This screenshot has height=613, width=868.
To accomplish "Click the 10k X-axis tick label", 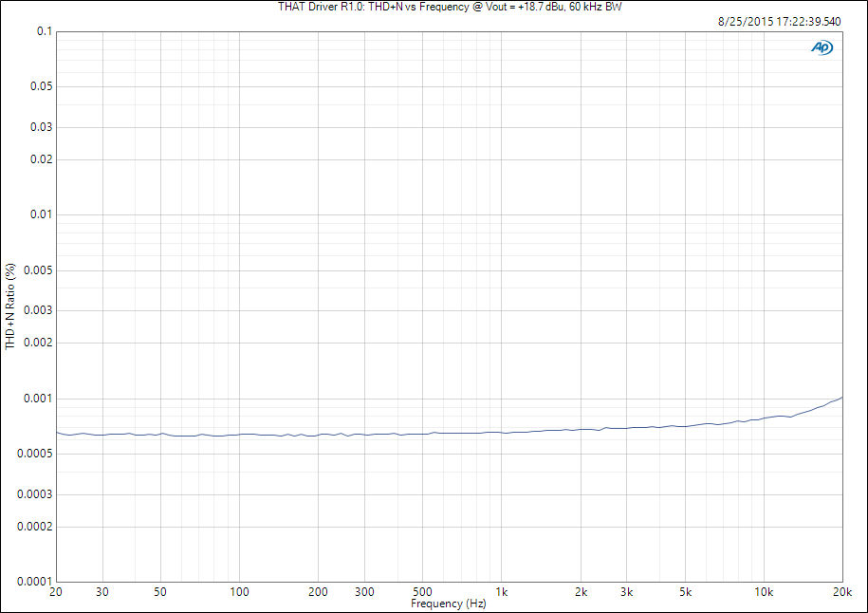I will (764, 592).
